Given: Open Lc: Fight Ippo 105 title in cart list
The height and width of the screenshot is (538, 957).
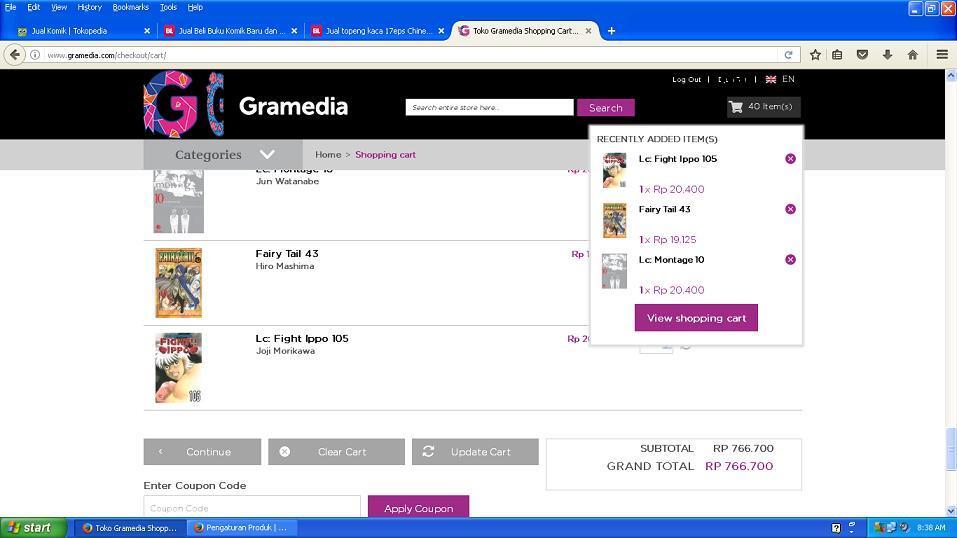Looking at the screenshot, I should 302,338.
